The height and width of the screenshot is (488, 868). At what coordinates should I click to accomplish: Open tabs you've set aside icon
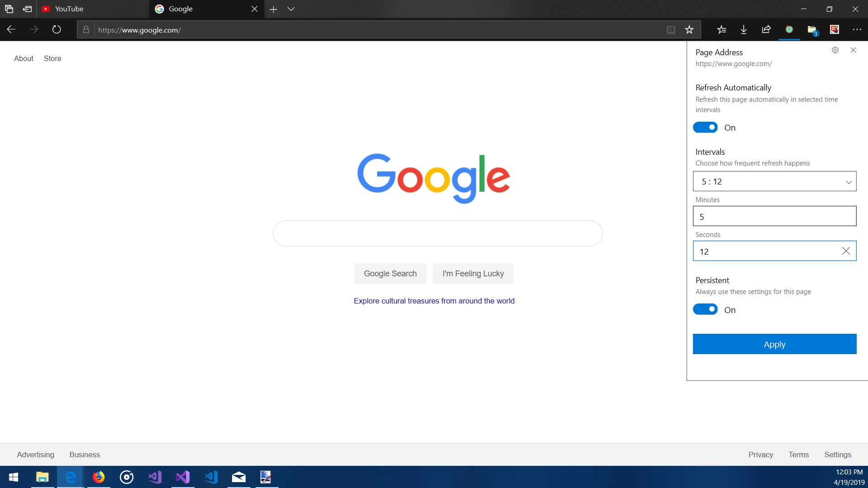(x=9, y=9)
